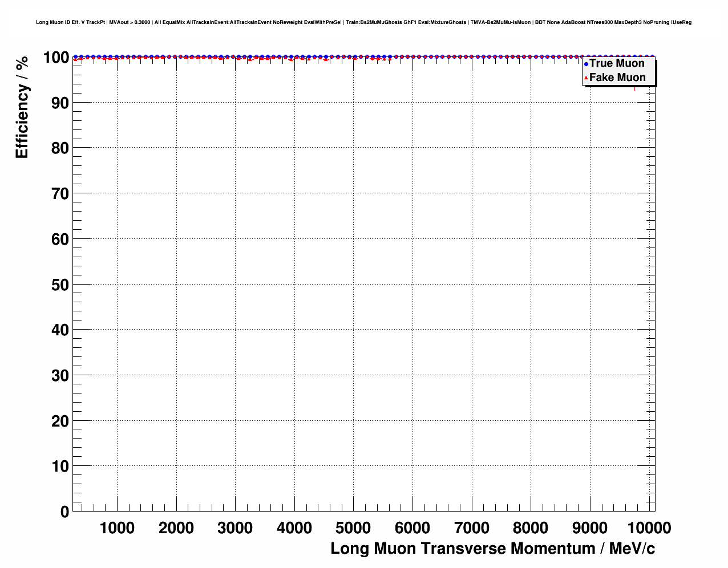
Task: Select the True Muon legend label
Action: coord(617,63)
